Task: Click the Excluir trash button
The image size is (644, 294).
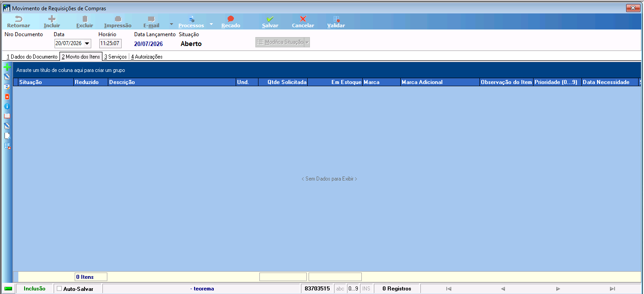Action: pyautogui.click(x=85, y=22)
